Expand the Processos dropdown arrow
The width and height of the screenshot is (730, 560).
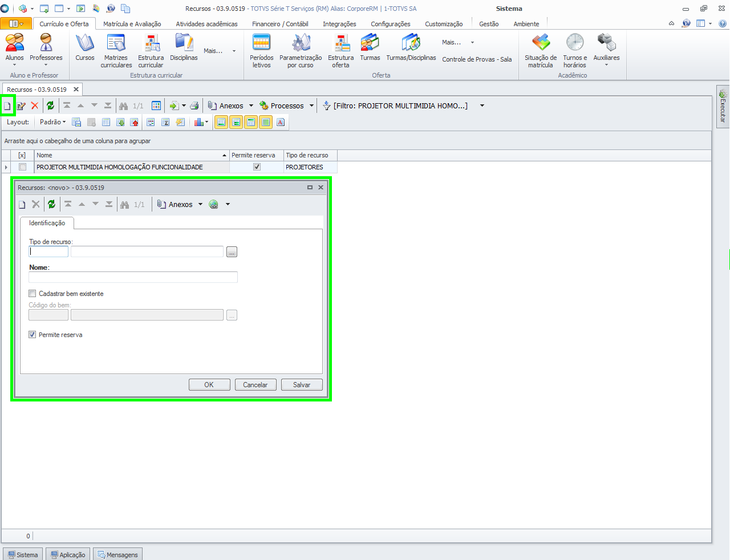[311, 105]
